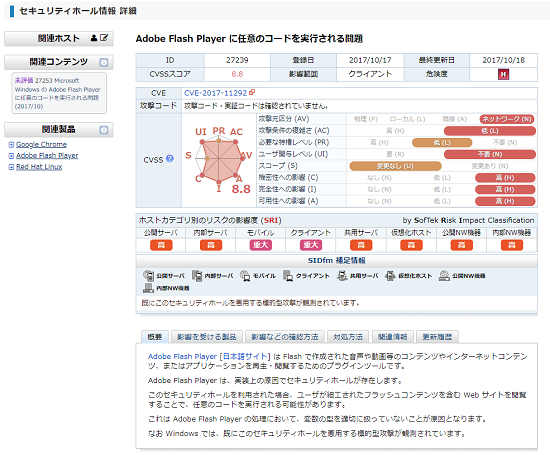Open the CVE-2017-11292 link

tap(215, 93)
